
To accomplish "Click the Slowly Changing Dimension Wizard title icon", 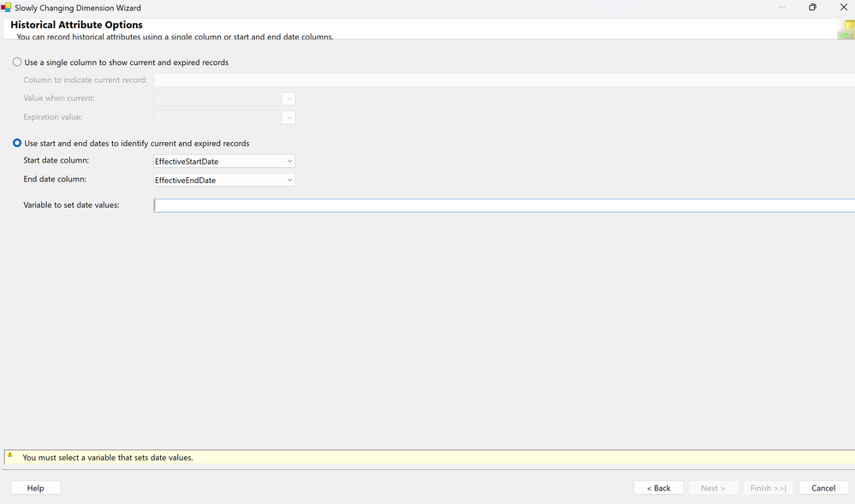I will 6,7.
